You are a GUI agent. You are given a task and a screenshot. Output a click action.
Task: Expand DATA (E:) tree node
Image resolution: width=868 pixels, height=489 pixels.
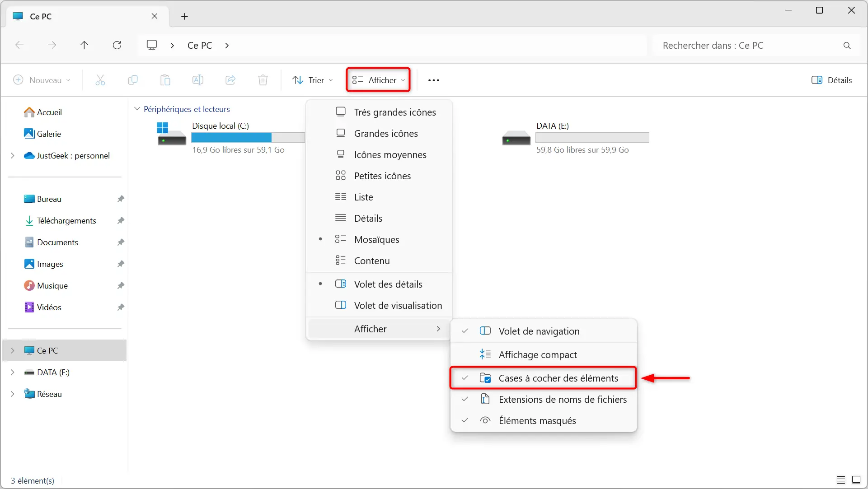(x=13, y=372)
